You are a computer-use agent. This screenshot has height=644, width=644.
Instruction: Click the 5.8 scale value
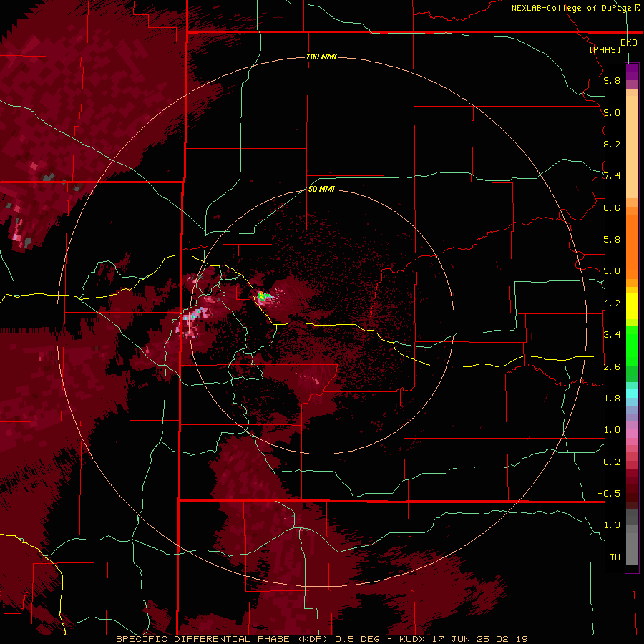(612, 240)
